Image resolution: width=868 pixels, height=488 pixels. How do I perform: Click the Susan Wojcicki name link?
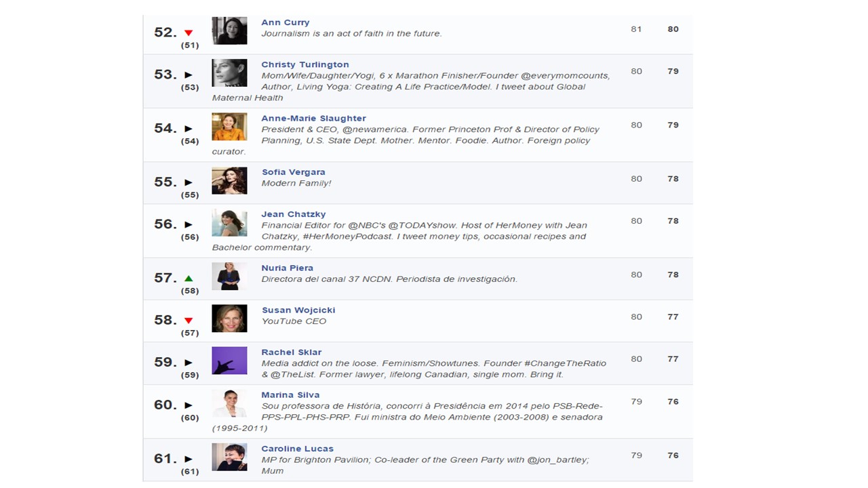pos(298,310)
